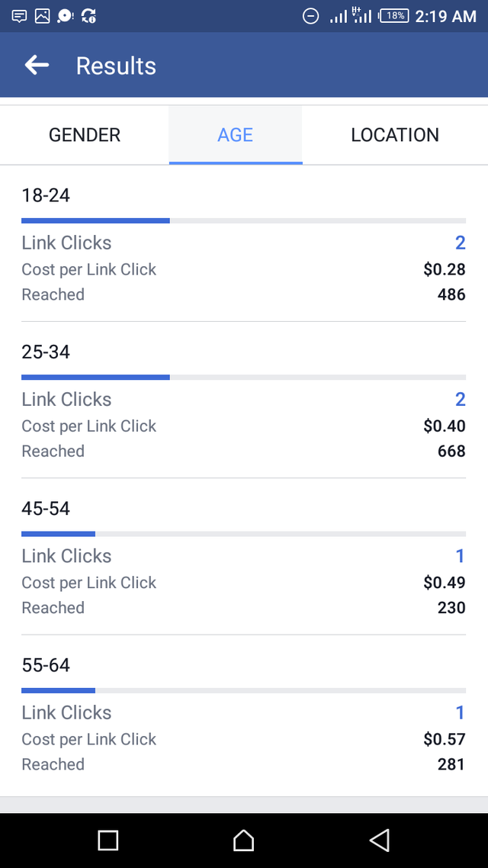The width and height of the screenshot is (488, 868).
Task: Tap the Android home button
Action: click(x=243, y=841)
